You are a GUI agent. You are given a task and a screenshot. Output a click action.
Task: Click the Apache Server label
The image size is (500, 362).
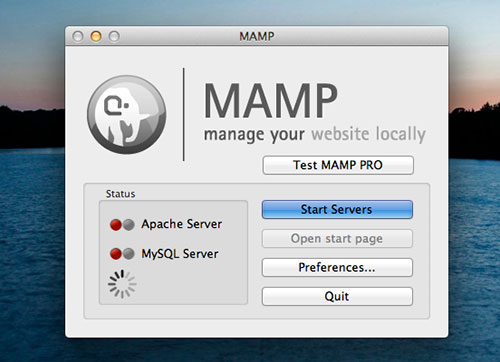(x=182, y=224)
